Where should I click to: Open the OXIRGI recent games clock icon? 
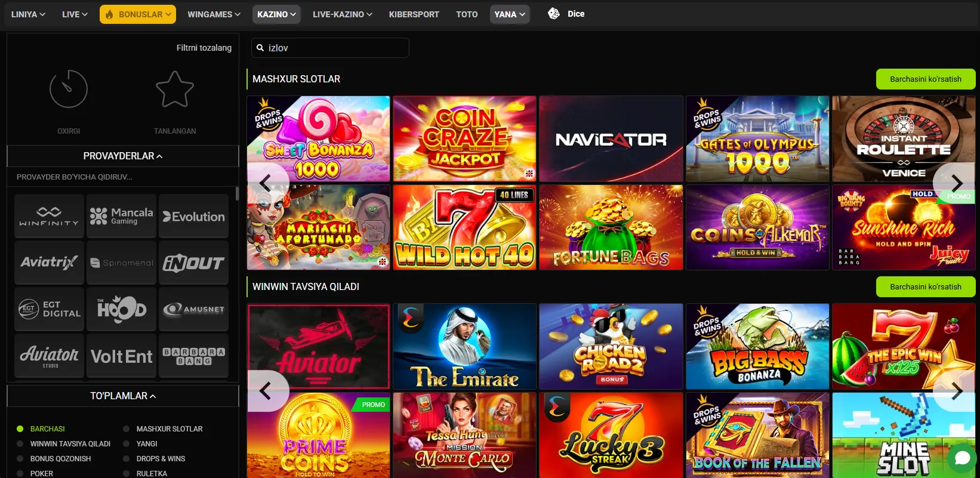click(69, 89)
